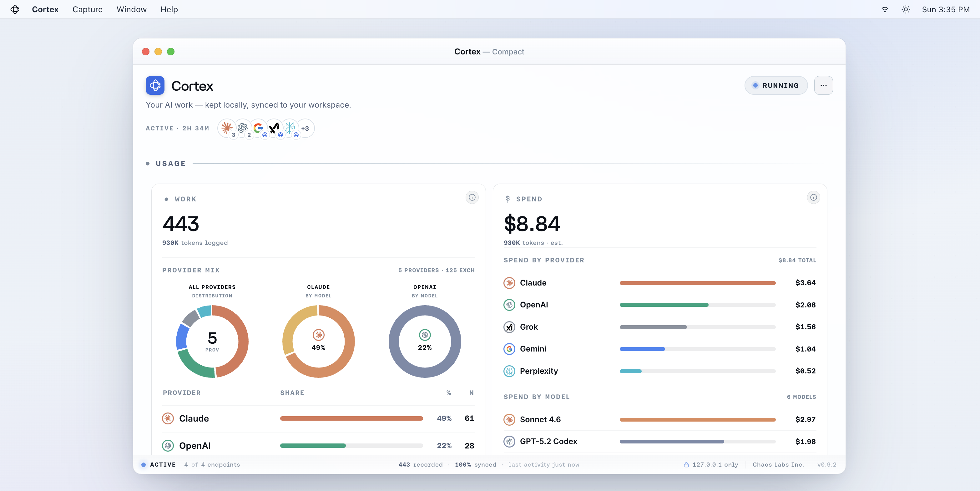This screenshot has height=491, width=980.
Task: Click the Gemini icon in Spend by Provider
Action: coord(509,349)
